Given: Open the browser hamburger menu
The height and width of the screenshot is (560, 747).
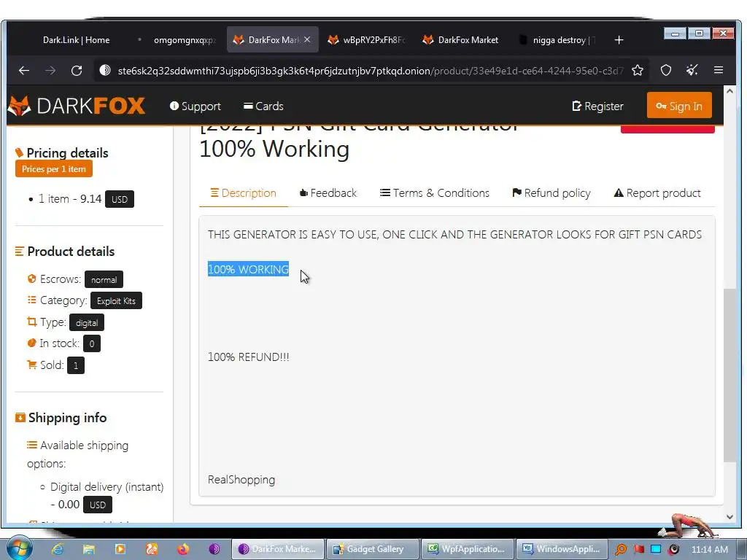Looking at the screenshot, I should (719, 71).
